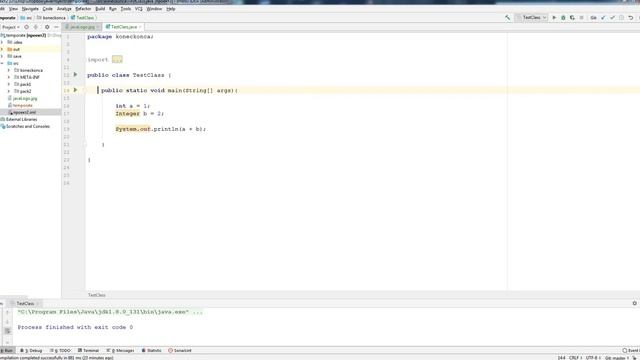Viewport: 640px width, 360px height.
Task: Open the TODO tool window button
Action: click(60, 351)
